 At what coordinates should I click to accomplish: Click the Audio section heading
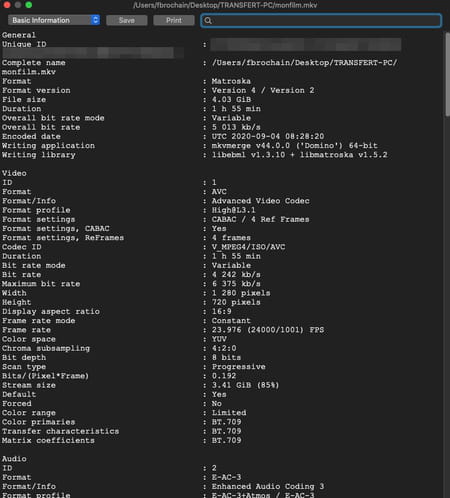point(14,459)
